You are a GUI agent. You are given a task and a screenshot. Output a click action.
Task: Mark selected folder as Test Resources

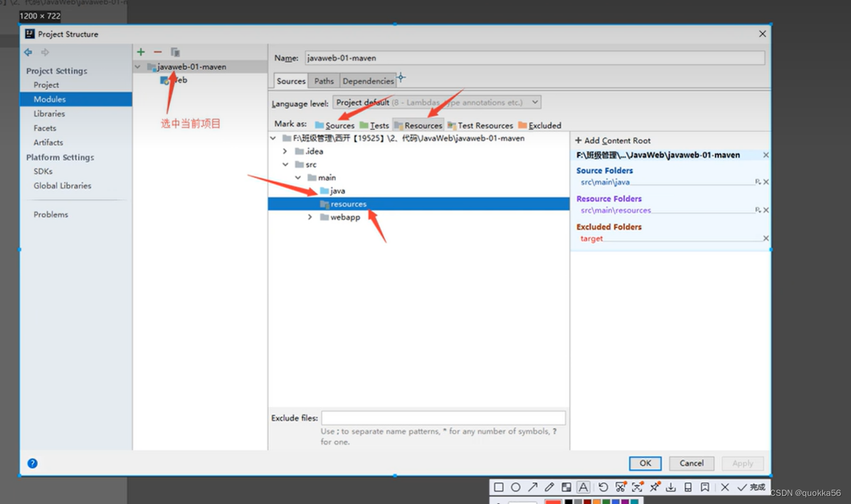(480, 125)
